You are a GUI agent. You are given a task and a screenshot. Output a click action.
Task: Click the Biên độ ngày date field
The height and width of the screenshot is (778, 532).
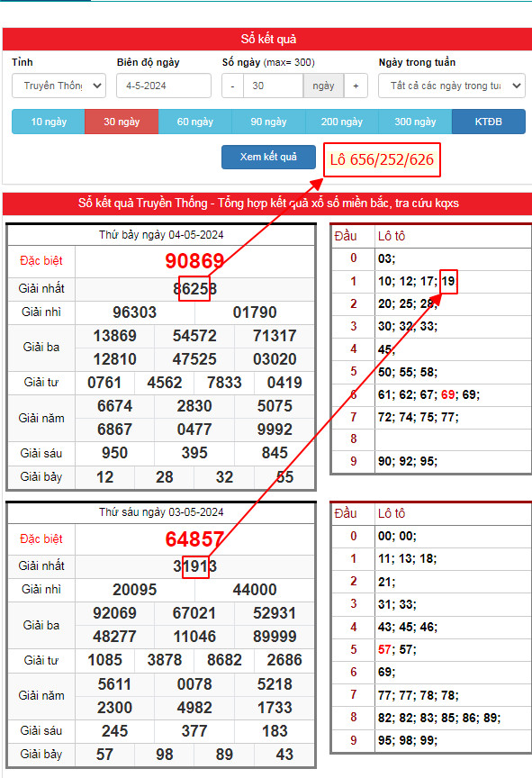coord(164,86)
